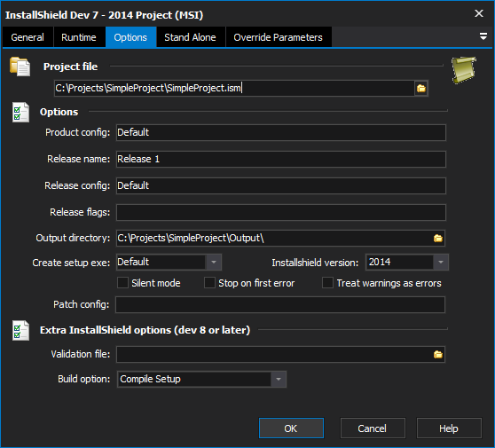495x448 pixels.
Task: Go to Stand Alone tab
Action: point(191,37)
